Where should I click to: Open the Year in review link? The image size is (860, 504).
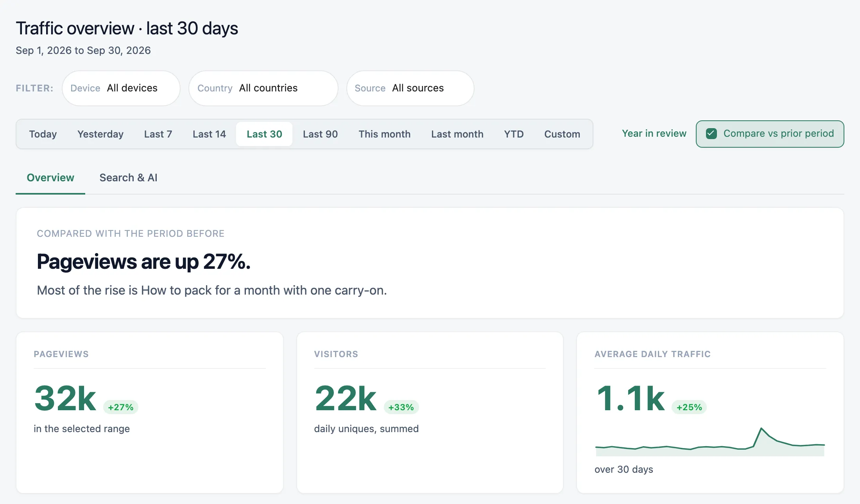point(654,134)
